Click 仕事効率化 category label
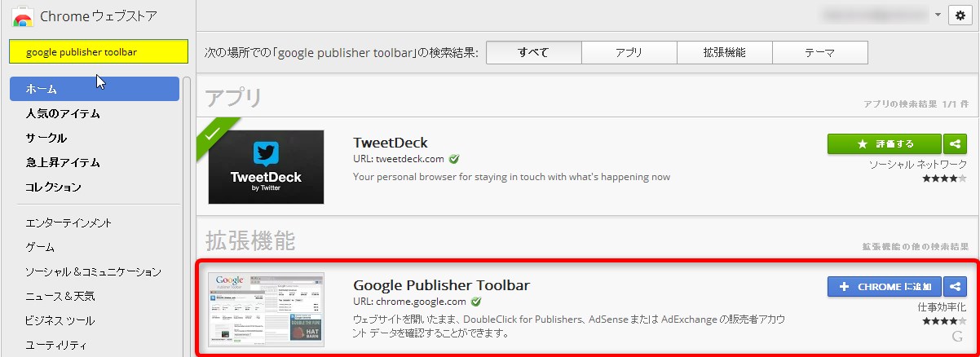 [942, 308]
